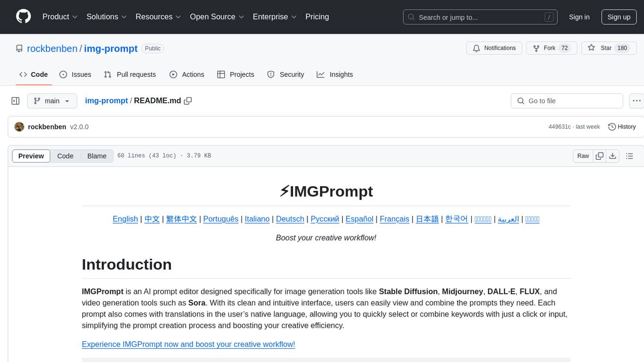Open the GitHub homepage logo

point(23,17)
